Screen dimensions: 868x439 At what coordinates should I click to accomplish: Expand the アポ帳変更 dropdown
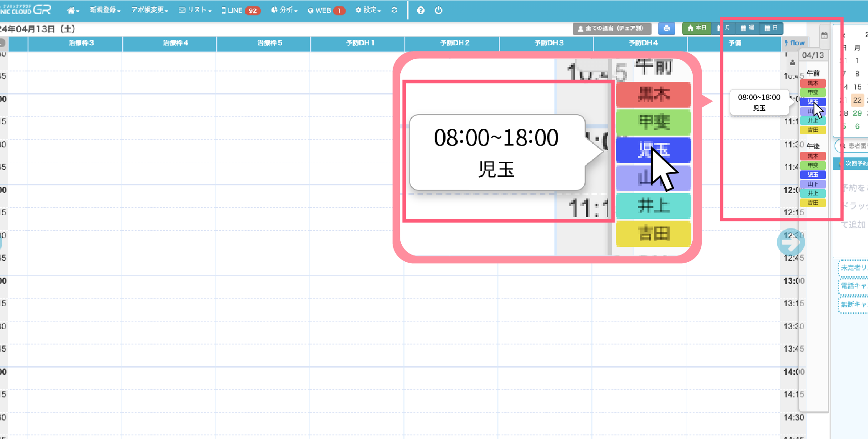click(x=149, y=10)
